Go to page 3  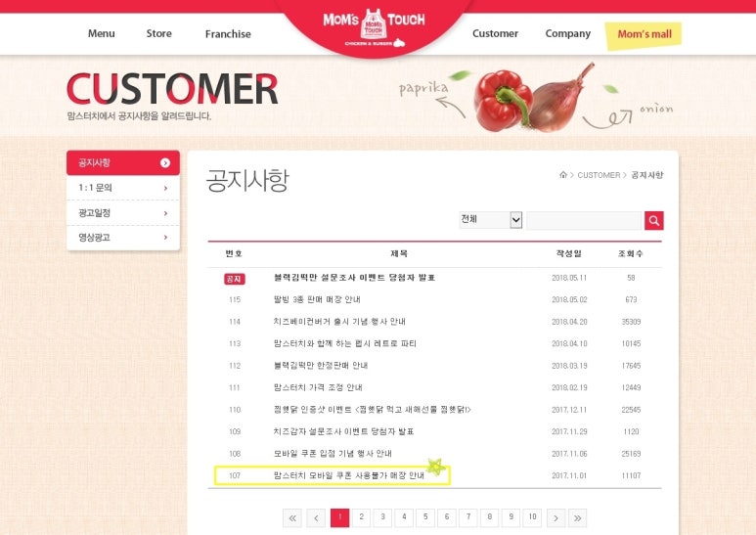382,517
